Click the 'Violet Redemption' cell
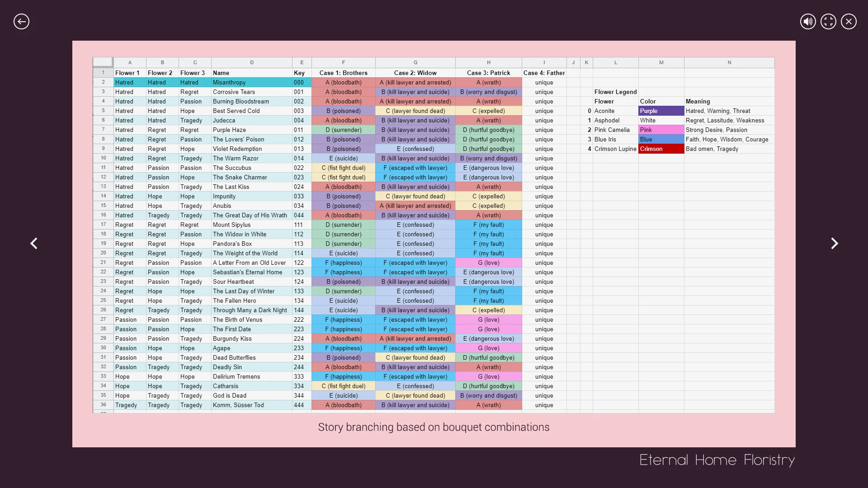 point(251,149)
